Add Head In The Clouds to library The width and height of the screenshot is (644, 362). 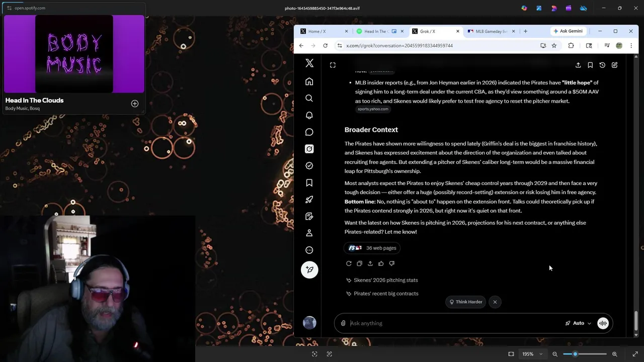tap(135, 104)
